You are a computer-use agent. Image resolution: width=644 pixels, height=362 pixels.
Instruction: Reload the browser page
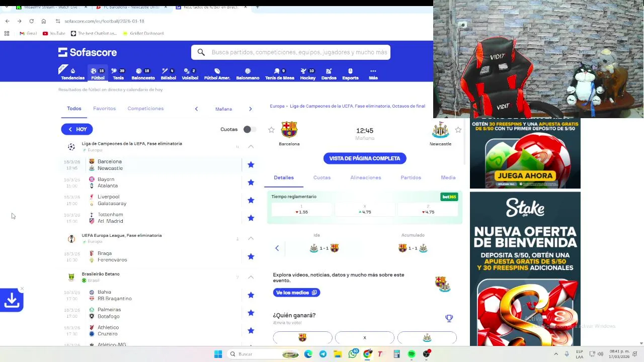point(31,21)
